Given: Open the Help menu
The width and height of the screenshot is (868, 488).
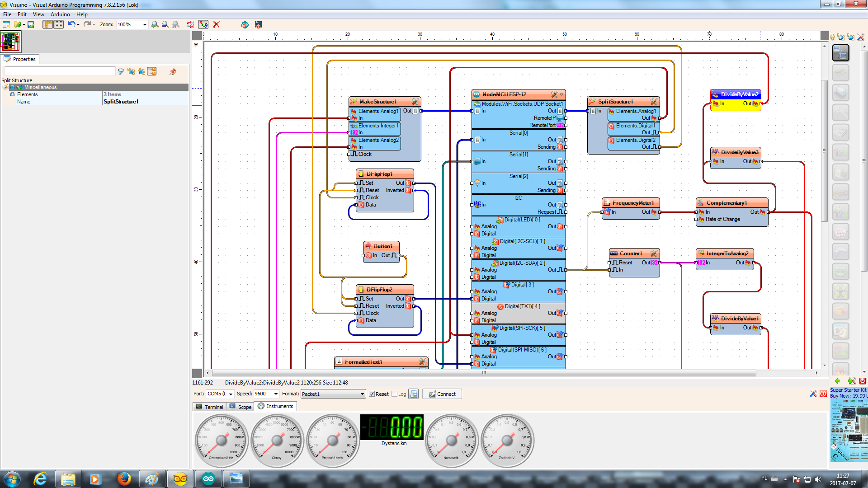Looking at the screenshot, I should 82,14.
